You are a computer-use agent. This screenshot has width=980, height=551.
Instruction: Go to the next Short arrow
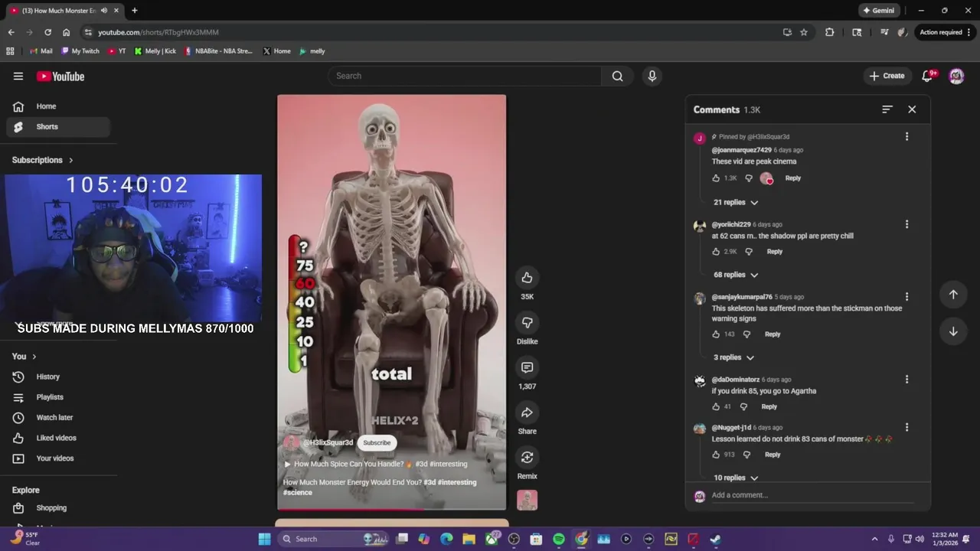(x=953, y=331)
